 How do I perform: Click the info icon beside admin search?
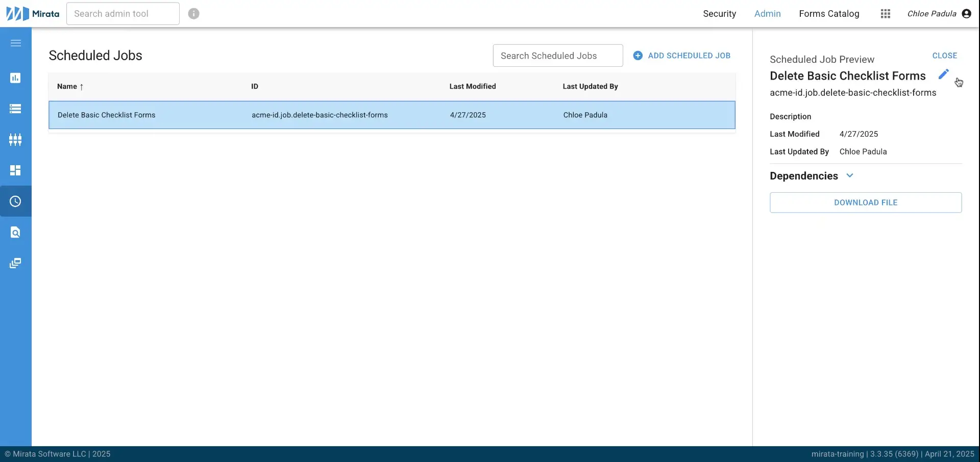tap(193, 14)
